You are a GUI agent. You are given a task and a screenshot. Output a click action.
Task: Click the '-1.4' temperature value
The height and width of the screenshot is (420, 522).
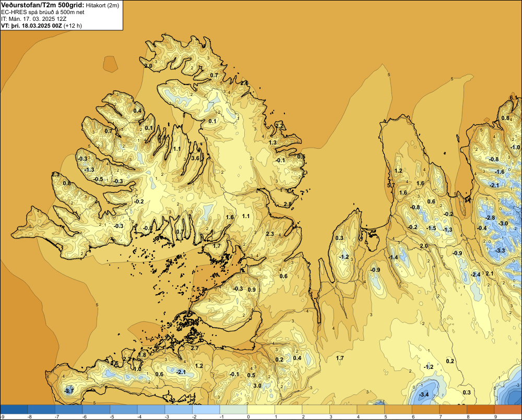click(x=393, y=257)
